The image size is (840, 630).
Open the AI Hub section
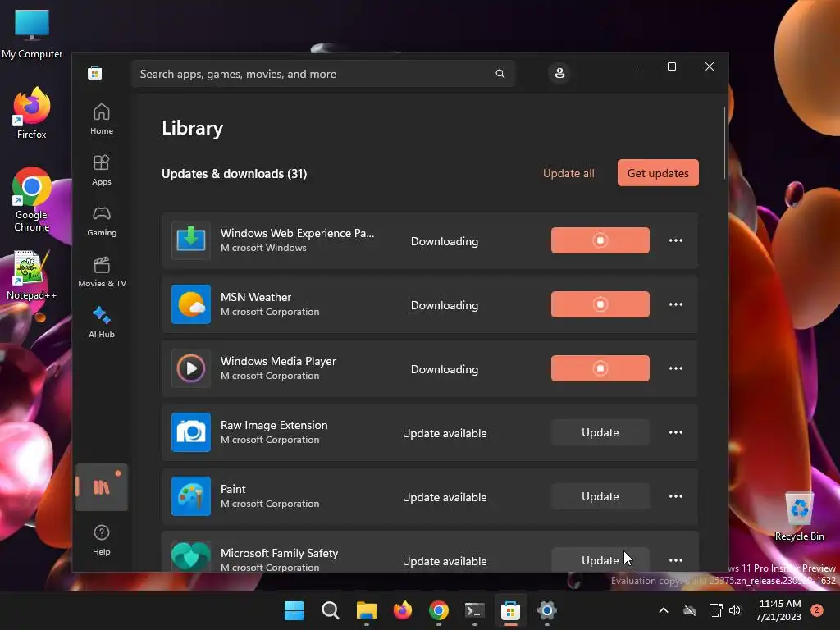click(101, 322)
